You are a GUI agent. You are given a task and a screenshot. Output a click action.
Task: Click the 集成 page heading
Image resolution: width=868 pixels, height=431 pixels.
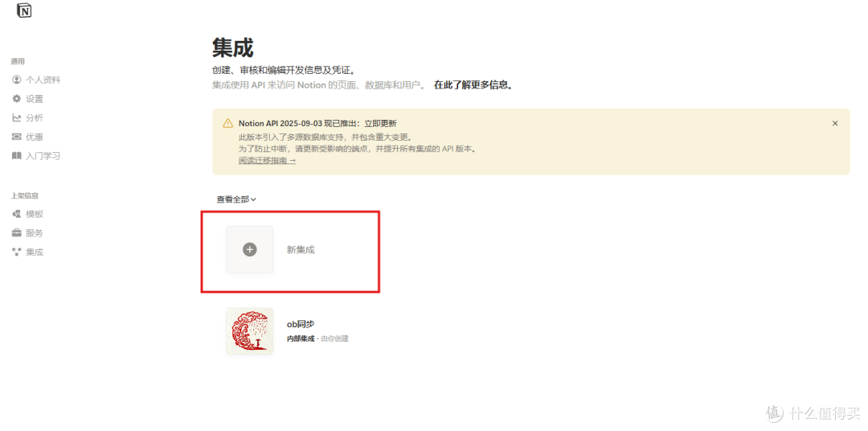(x=232, y=48)
